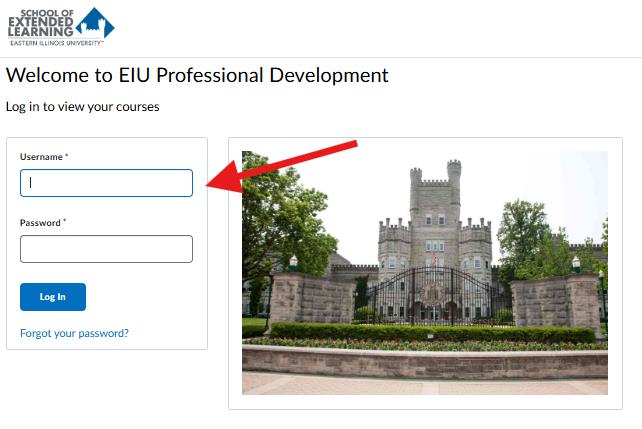Focus the Username input field

[106, 183]
